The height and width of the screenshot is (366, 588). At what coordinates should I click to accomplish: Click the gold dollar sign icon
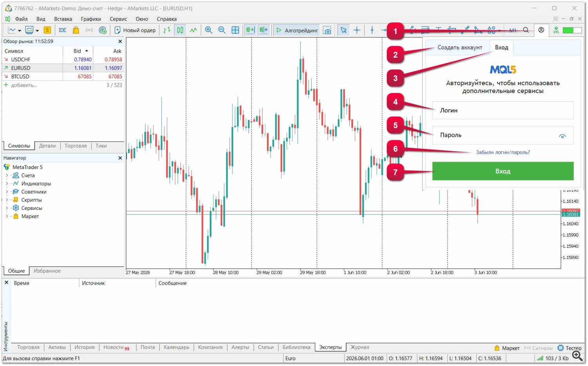(47, 30)
